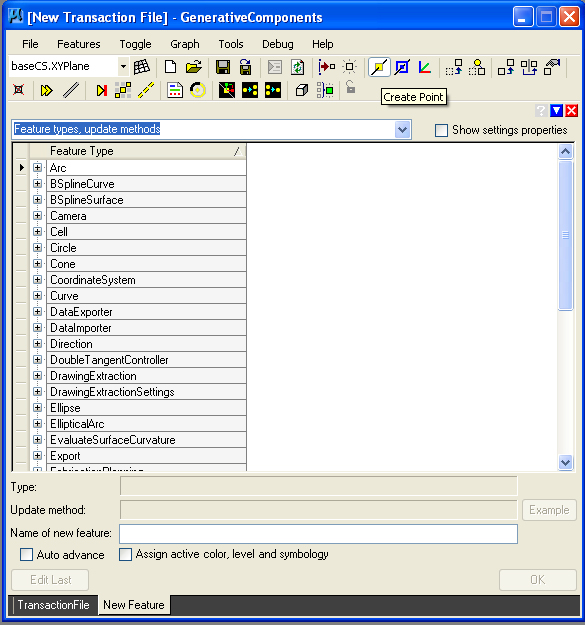Click the gray curved arrow square icon

click(552, 67)
